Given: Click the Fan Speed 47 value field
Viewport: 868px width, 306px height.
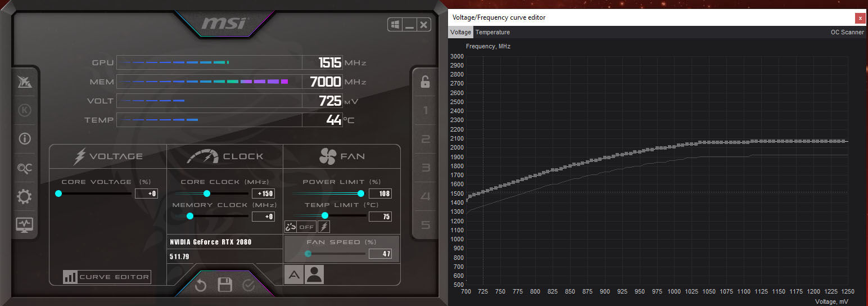Looking at the screenshot, I should pyautogui.click(x=380, y=254).
